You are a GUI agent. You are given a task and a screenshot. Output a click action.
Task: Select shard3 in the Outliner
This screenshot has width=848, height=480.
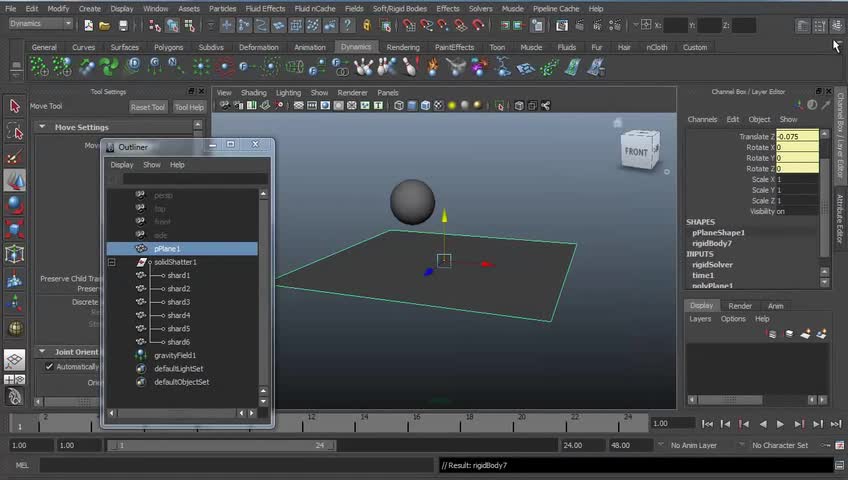click(x=178, y=302)
